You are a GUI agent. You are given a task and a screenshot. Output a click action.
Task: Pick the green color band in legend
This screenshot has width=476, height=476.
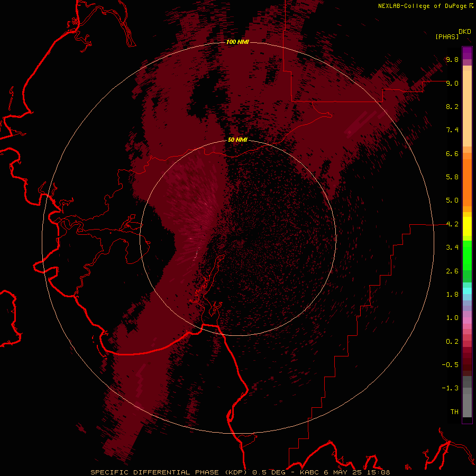[467, 255]
